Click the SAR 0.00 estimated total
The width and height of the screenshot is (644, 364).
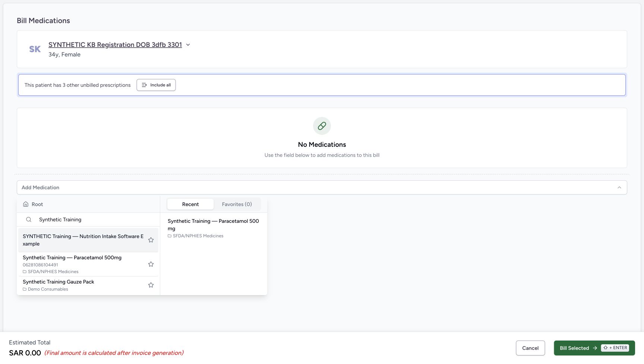click(x=25, y=353)
